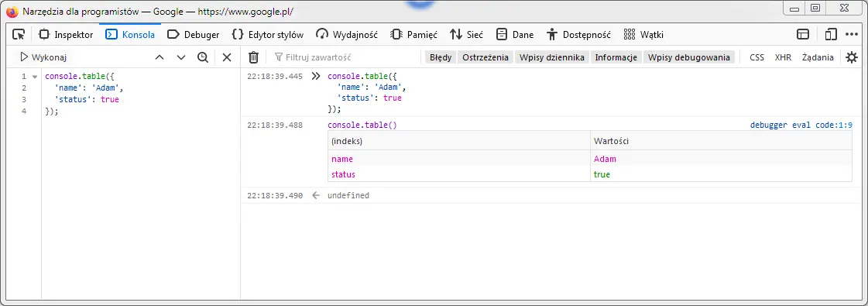Open the Inspektor tab
Viewport: 868px width, 306px height.
pyautogui.click(x=66, y=34)
